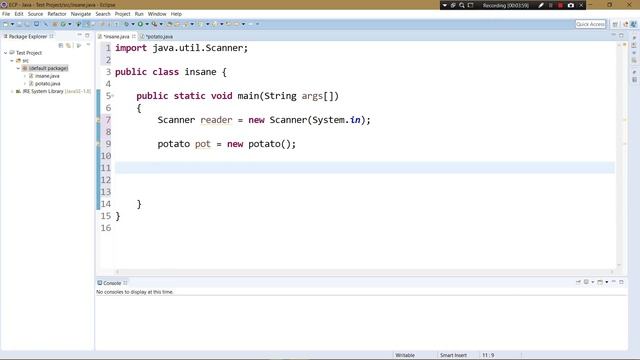
Task: Click the Open Console icon
Action: click(x=600, y=282)
